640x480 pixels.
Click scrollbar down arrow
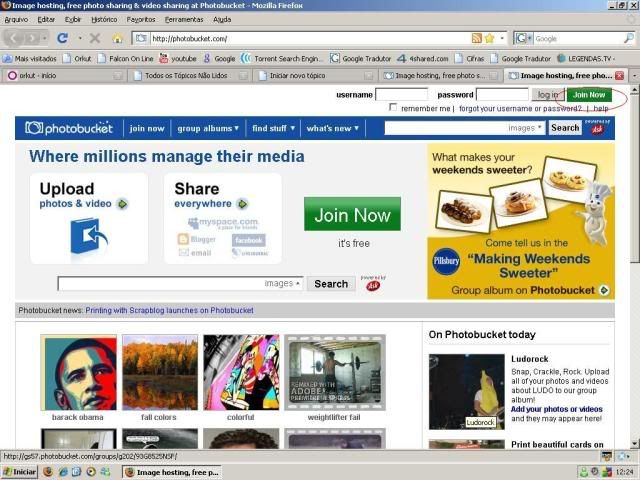click(x=635, y=444)
